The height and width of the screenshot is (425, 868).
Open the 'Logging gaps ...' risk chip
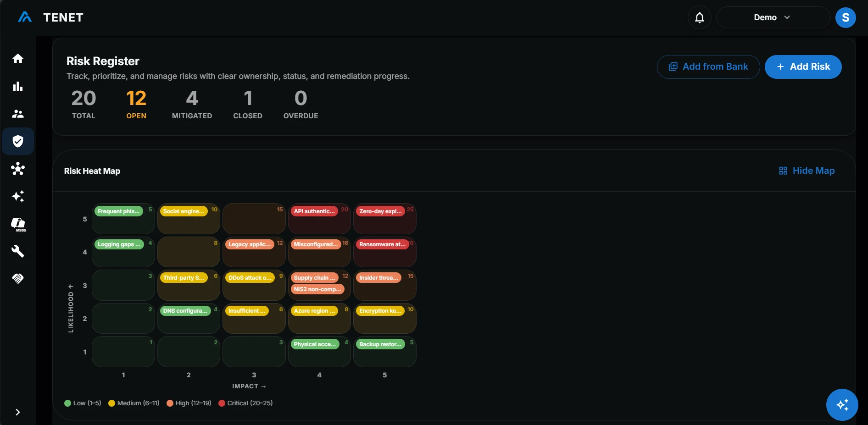[119, 244]
